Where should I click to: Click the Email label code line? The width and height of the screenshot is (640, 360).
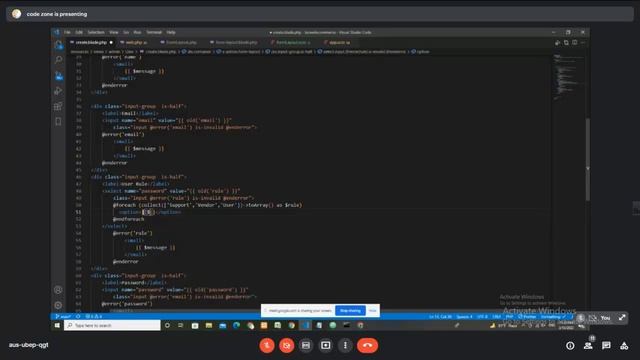(x=130, y=113)
